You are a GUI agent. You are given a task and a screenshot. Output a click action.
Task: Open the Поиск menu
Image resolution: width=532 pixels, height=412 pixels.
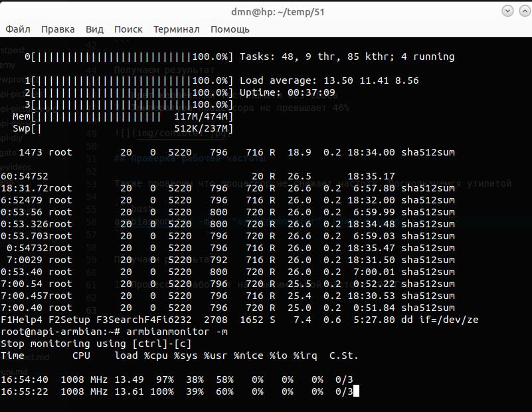click(128, 29)
